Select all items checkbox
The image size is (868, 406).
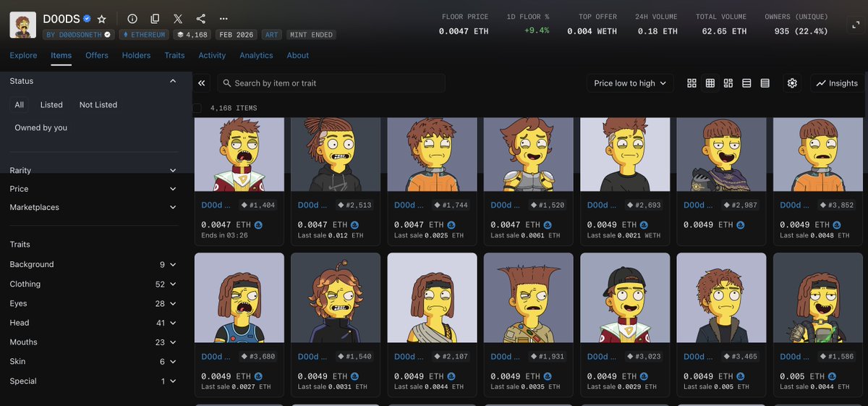197,108
